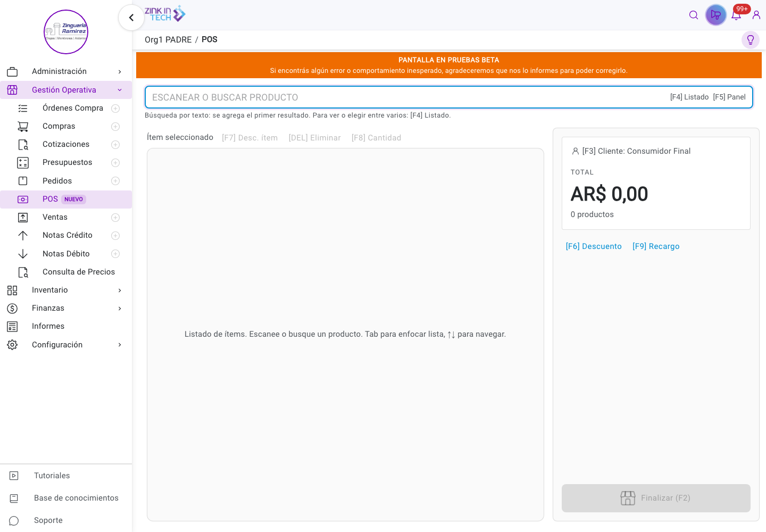Screen dimensions: 766x532
Task: Click the empty items list area message
Action: point(345,334)
